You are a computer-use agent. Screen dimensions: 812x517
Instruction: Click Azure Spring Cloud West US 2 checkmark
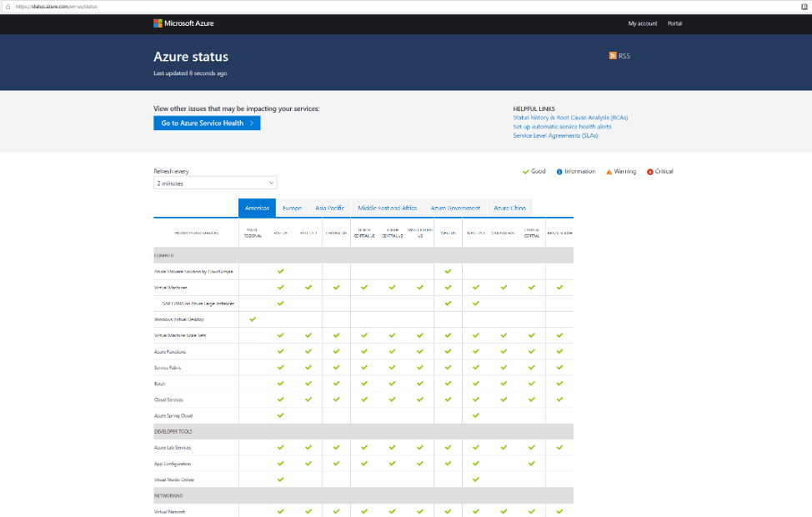pyautogui.click(x=476, y=415)
